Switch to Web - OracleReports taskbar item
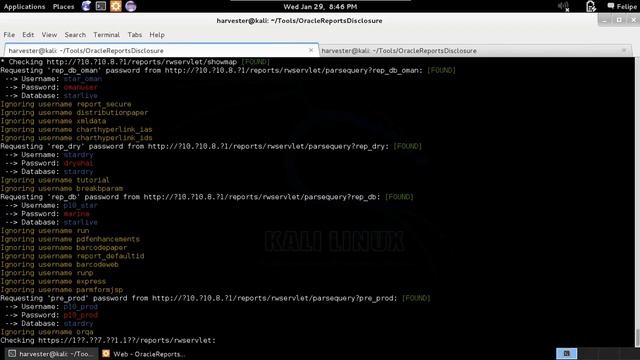This screenshot has height=360, width=640. click(144, 354)
